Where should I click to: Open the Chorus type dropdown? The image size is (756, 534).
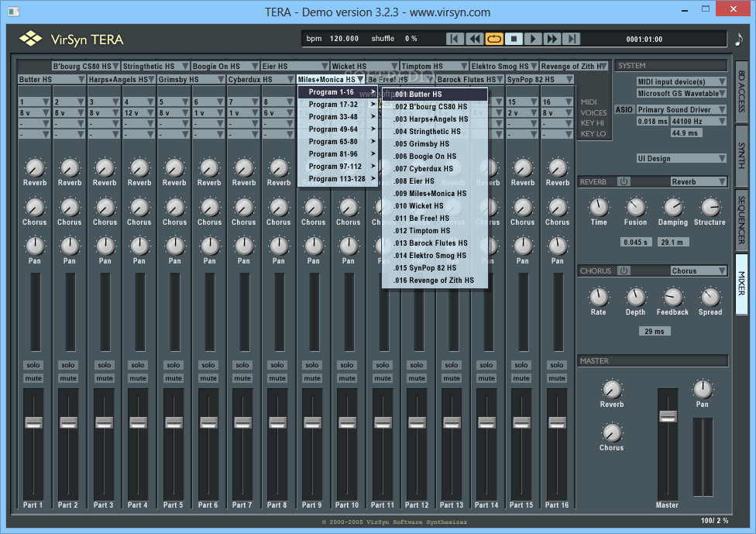[699, 270]
